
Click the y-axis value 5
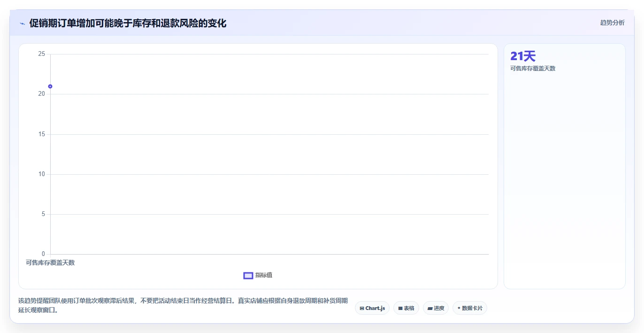(43, 214)
